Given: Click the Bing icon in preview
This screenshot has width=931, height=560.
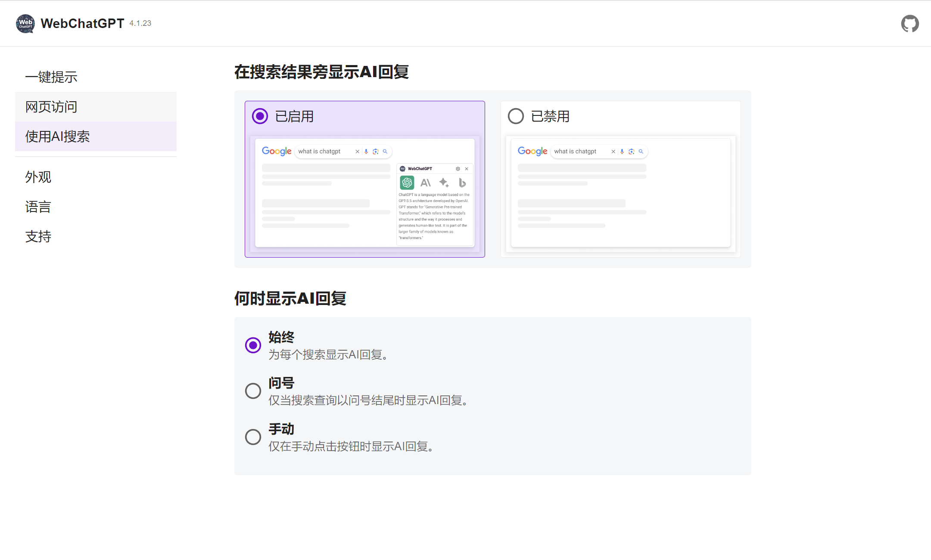Looking at the screenshot, I should point(462,183).
